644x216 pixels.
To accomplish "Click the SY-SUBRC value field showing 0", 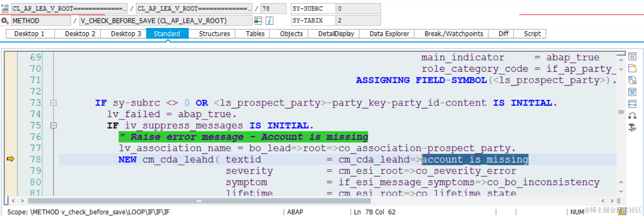I will click(359, 8).
